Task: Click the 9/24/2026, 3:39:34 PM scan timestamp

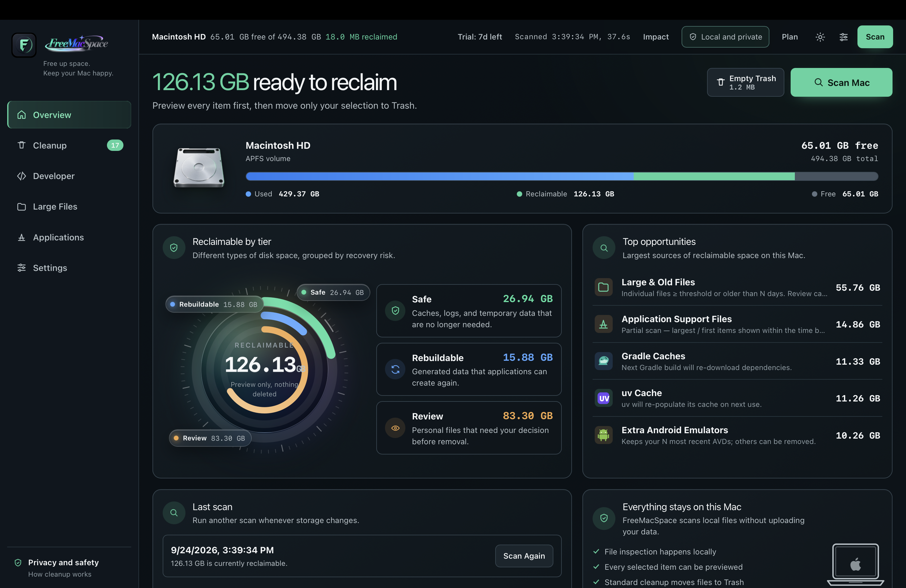Action: click(222, 550)
